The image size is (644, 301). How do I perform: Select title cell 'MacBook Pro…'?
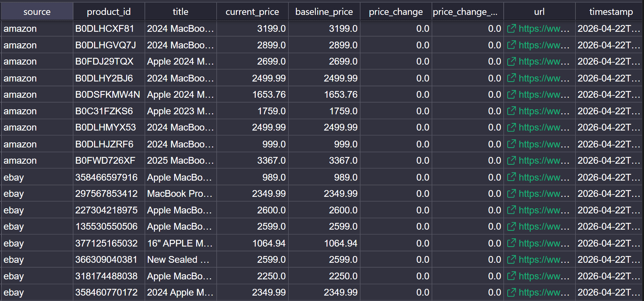click(181, 193)
